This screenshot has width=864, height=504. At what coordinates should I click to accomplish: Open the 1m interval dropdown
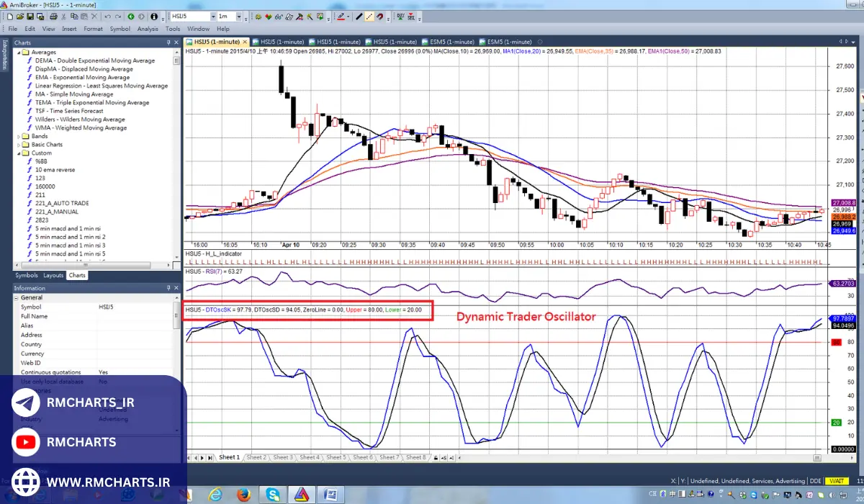pyautogui.click(x=238, y=16)
